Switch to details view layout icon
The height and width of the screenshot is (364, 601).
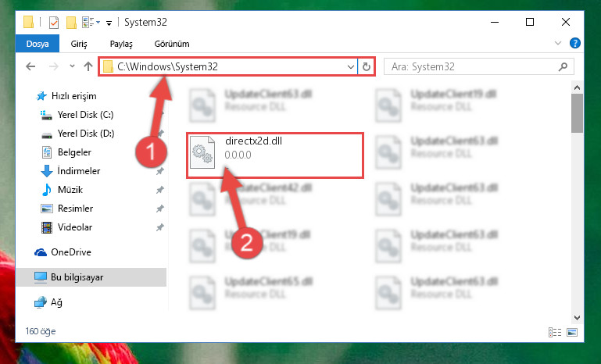tap(555, 332)
